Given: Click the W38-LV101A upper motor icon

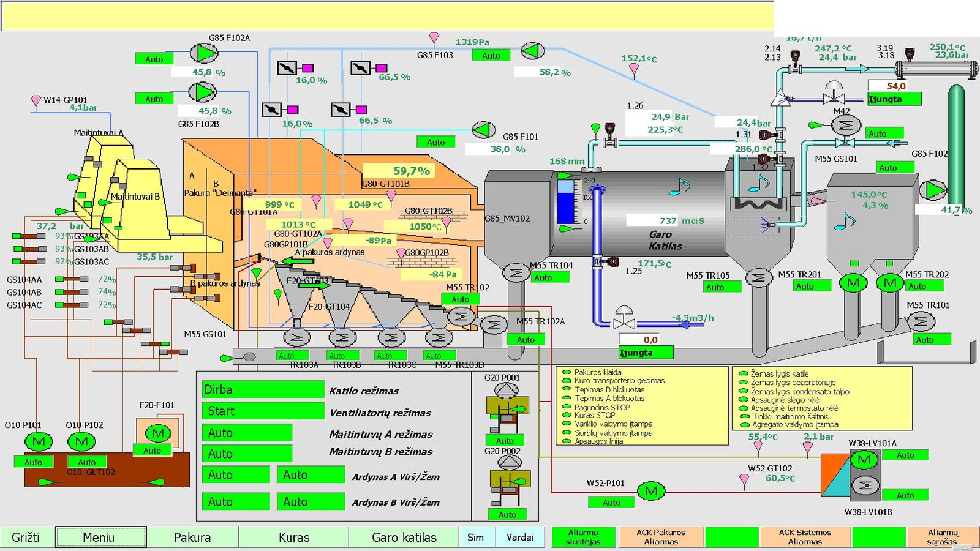Looking at the screenshot, I should tap(864, 460).
